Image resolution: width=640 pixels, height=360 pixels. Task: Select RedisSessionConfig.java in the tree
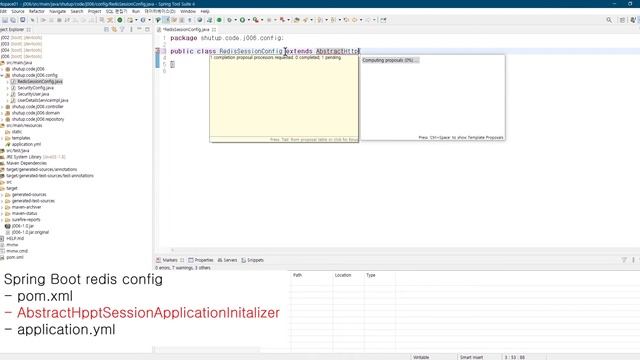coord(40,82)
